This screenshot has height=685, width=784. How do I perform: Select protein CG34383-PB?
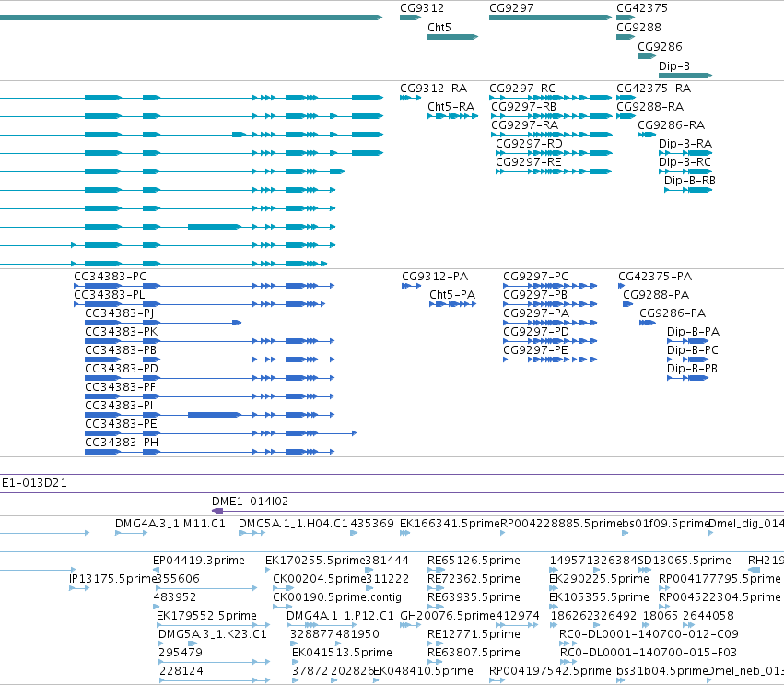tap(121, 350)
